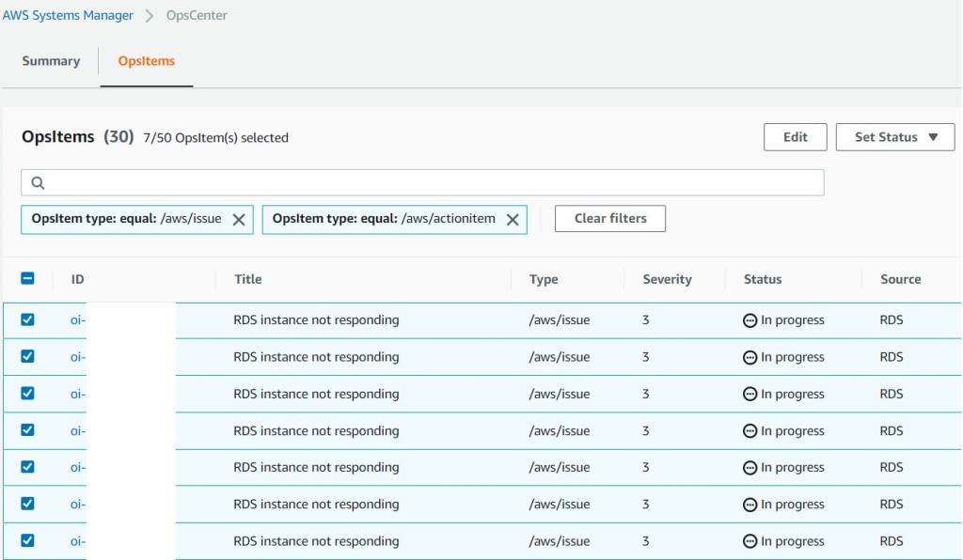Click the In progress icon on the last row
Image resolution: width=963 pixels, height=560 pixels.
(750, 541)
